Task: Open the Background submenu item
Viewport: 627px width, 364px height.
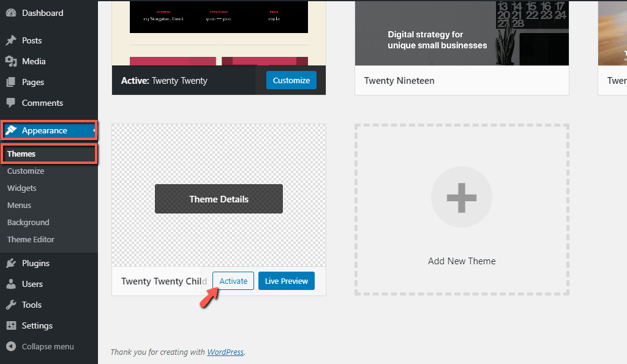Action: coord(28,223)
